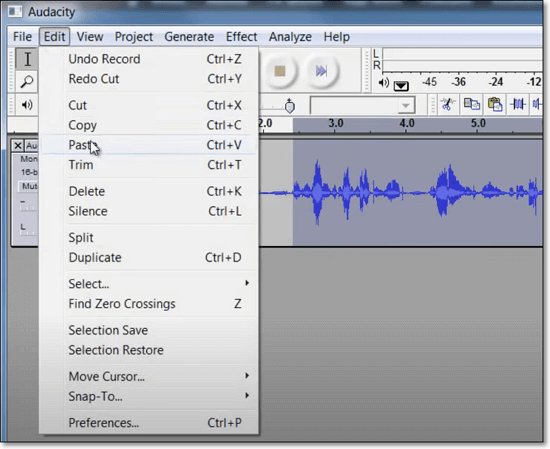Click the Skip to End button
Screen dimensions: 550x449
tap(321, 71)
